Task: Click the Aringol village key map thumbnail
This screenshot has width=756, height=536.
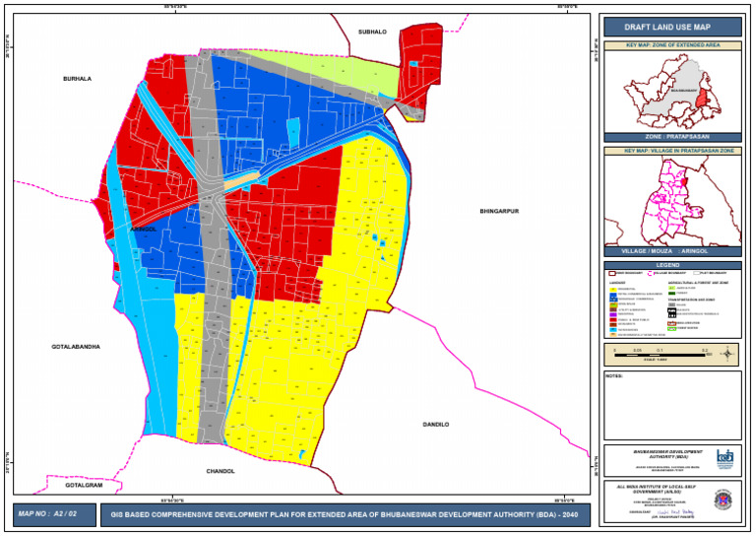Action: [x=672, y=201]
